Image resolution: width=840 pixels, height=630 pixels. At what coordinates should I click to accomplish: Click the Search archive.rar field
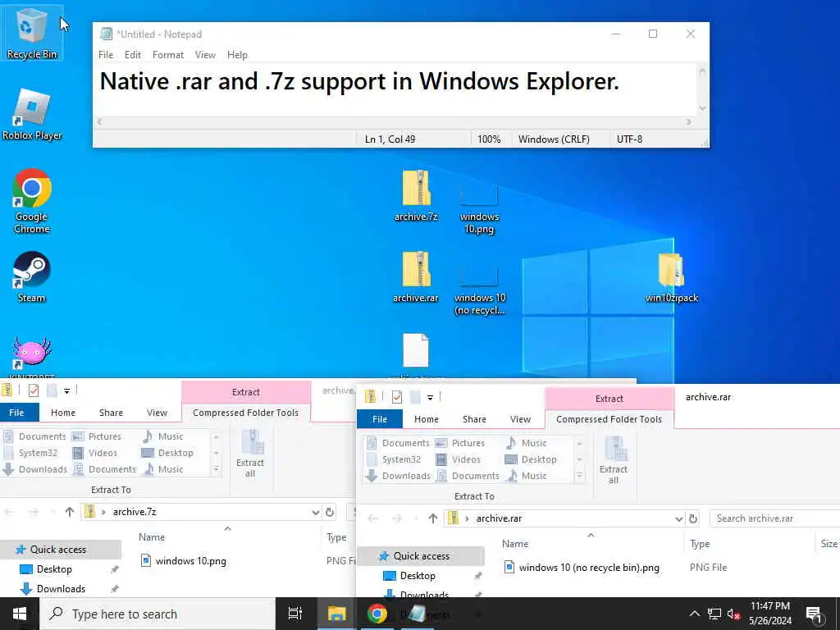tap(774, 518)
